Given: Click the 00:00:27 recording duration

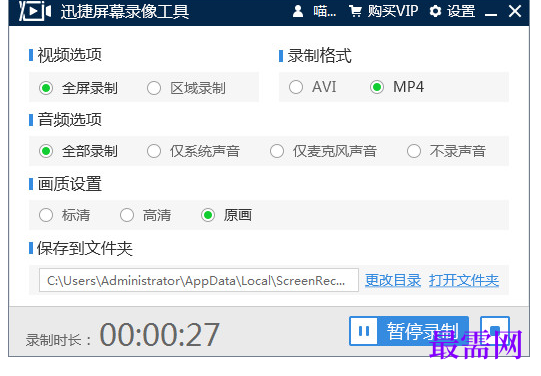Looking at the screenshot, I should (x=159, y=334).
